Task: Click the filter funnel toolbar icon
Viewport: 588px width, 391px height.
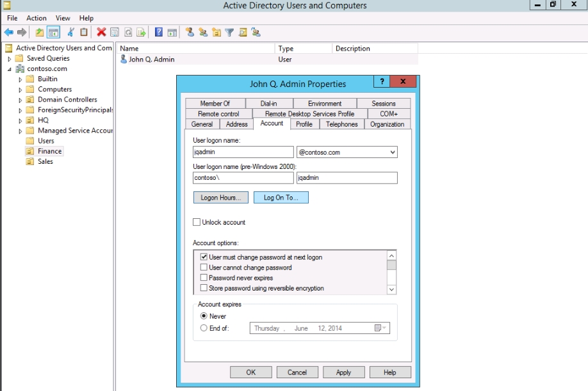Action: coord(229,32)
